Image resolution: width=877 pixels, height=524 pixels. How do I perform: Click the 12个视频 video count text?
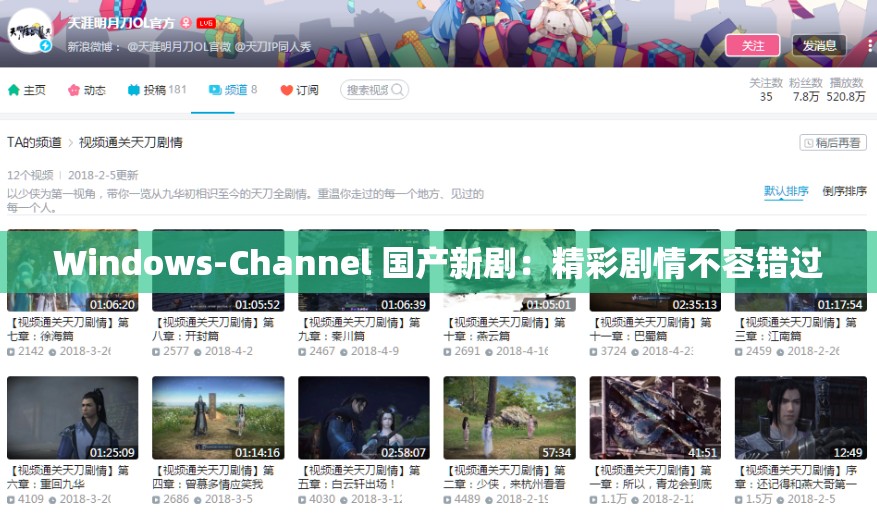(30, 175)
